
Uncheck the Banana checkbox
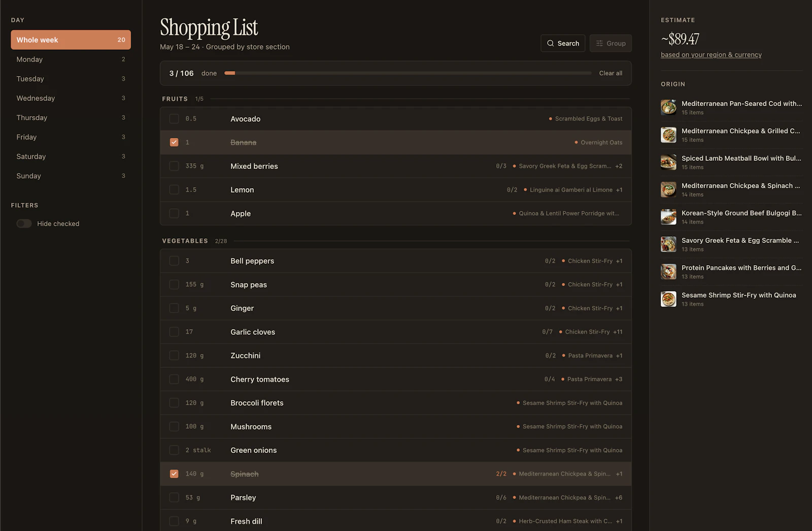click(x=174, y=143)
